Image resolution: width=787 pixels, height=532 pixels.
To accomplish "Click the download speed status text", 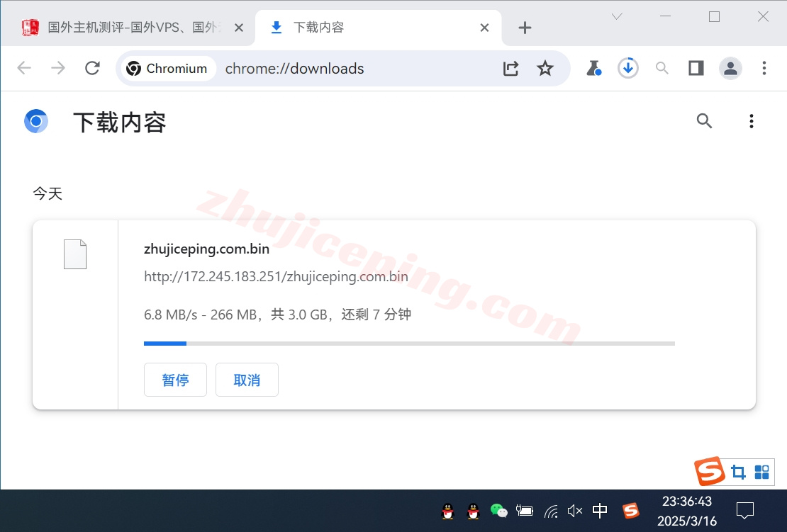I will pos(277,315).
